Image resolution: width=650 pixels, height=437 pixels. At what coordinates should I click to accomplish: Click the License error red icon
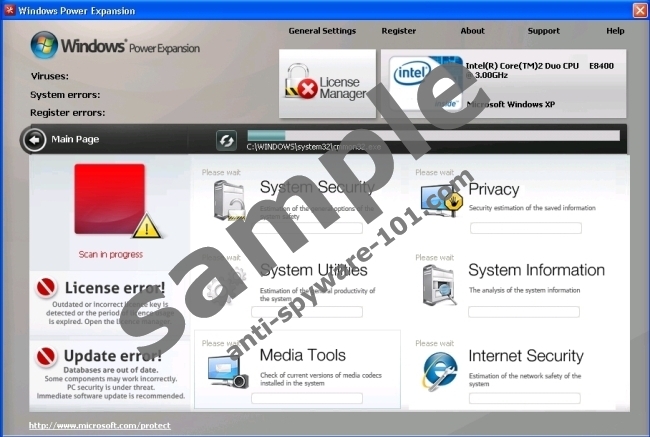pyautogui.click(x=46, y=289)
